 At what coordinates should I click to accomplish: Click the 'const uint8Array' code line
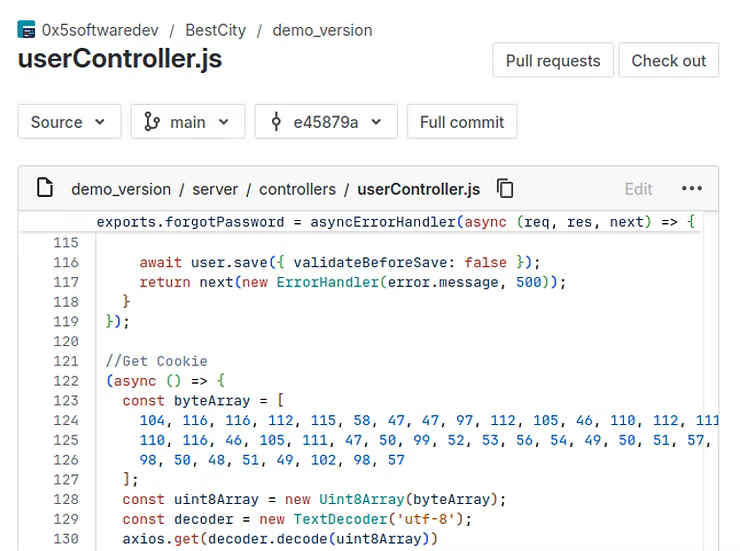click(314, 500)
